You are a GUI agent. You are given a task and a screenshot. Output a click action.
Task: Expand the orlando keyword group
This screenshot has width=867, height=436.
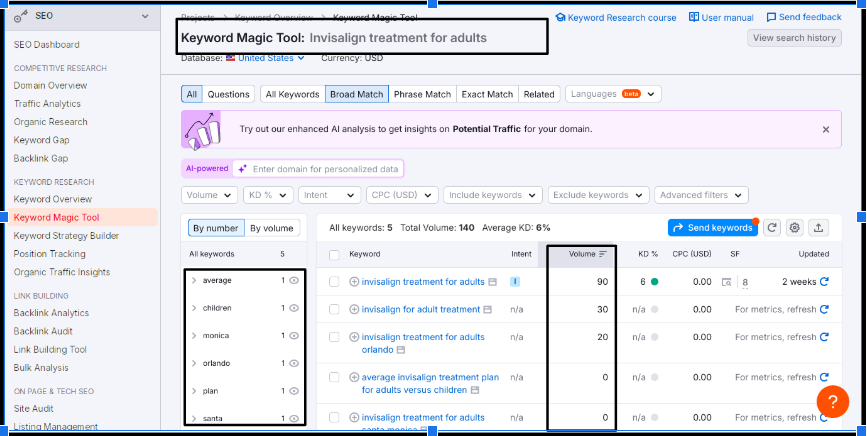(194, 364)
